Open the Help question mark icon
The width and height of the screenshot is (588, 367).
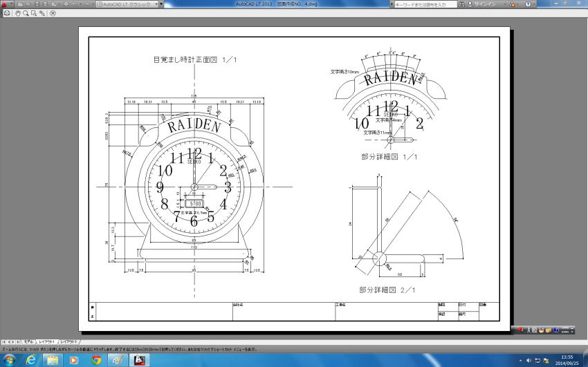pyautogui.click(x=528, y=4)
